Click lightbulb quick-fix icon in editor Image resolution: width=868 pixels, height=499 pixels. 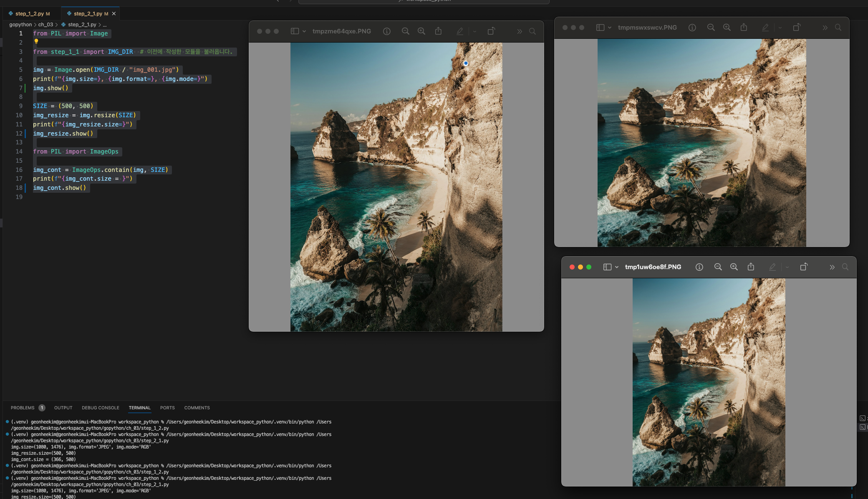36,42
